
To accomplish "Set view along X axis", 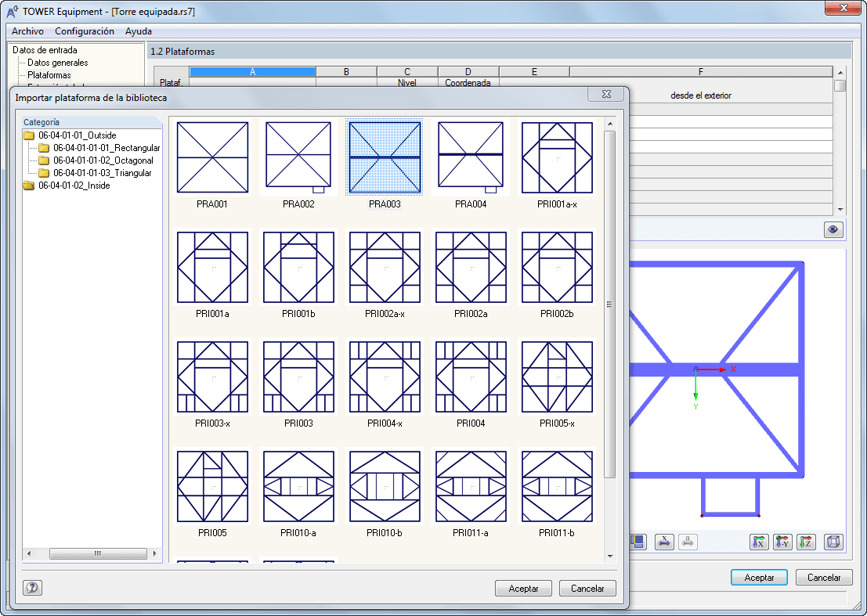I will click(x=759, y=542).
